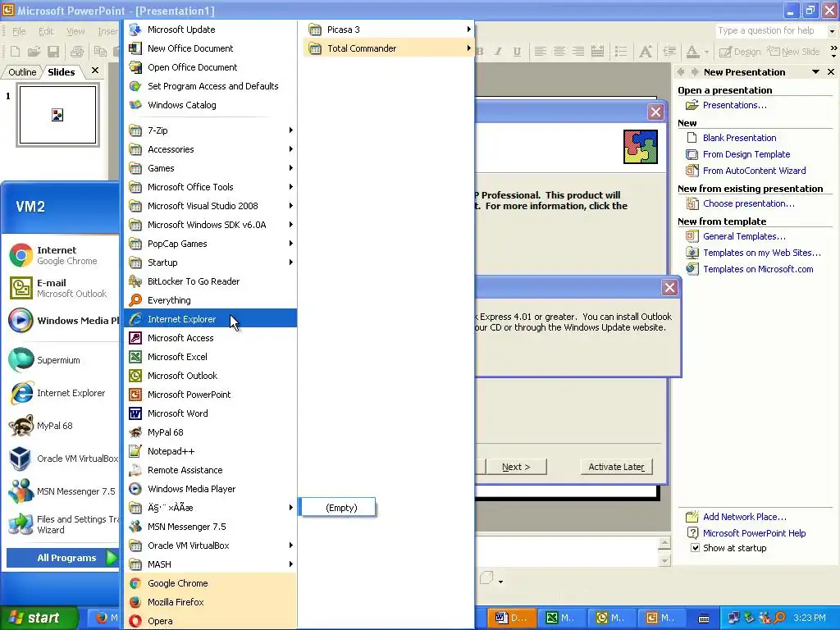This screenshot has width=840, height=630.
Task: Launch Microsoft Word from programs list
Action: point(210,413)
